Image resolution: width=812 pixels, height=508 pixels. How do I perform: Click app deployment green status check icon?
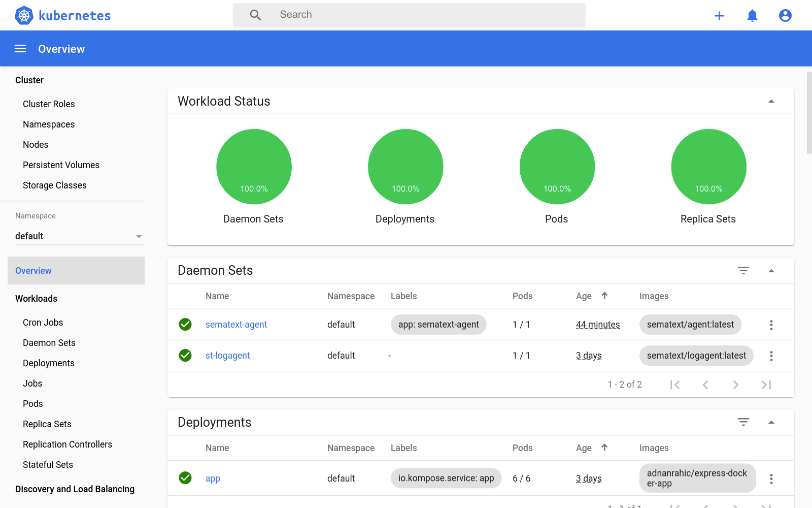[185, 478]
